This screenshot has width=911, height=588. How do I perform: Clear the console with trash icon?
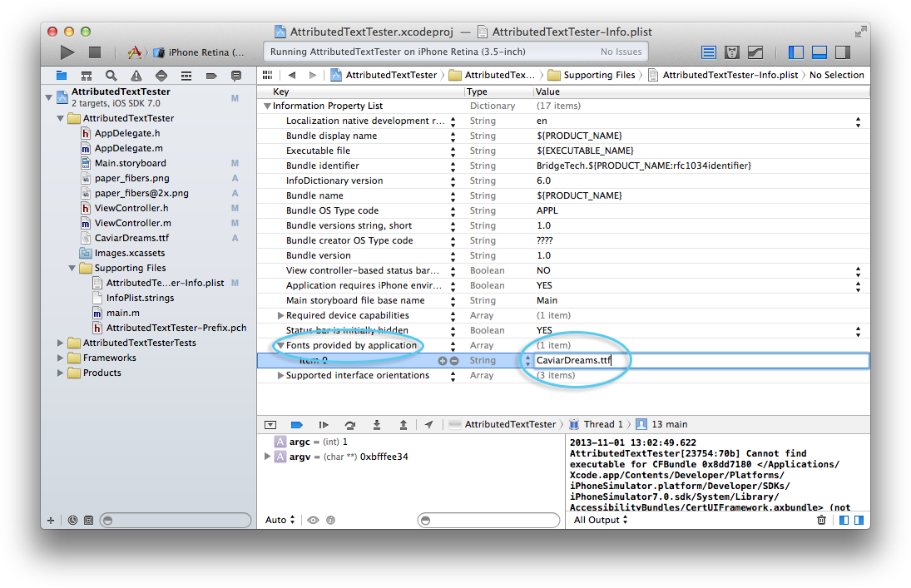pyautogui.click(x=821, y=520)
